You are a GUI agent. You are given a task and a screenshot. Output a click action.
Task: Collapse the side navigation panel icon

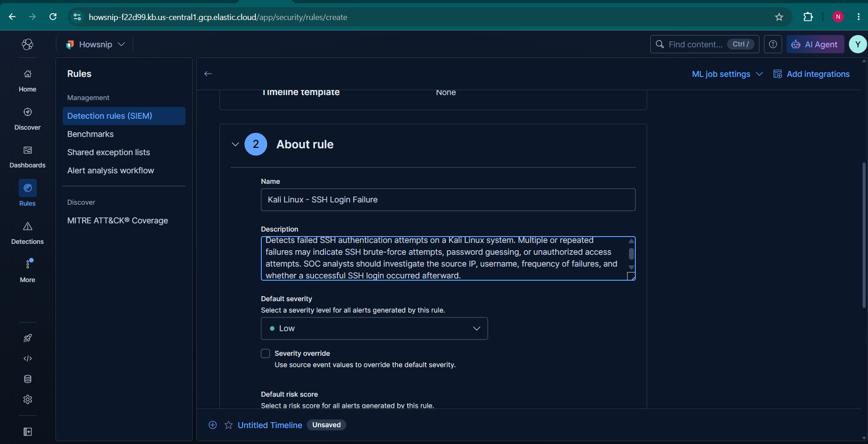(x=28, y=432)
